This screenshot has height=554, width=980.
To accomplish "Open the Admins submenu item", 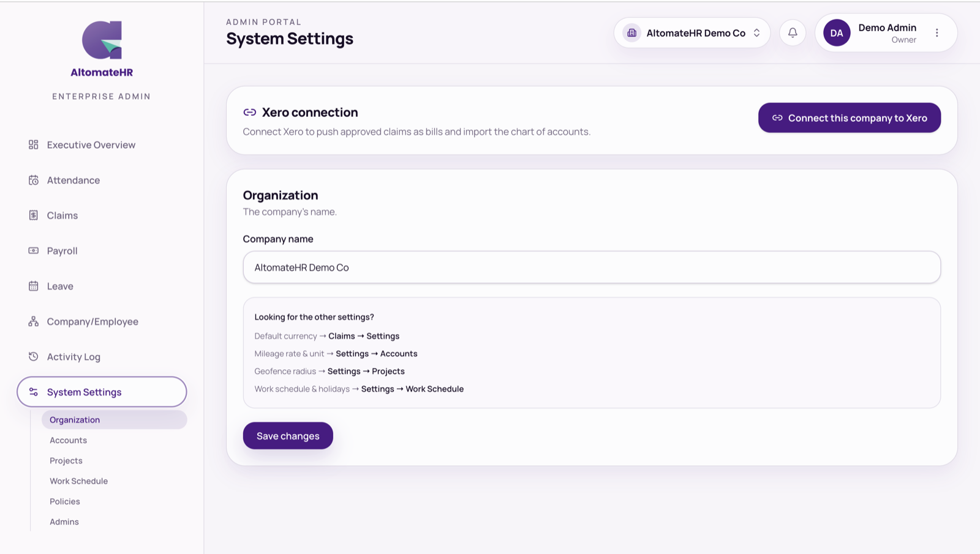I will 114,522.
